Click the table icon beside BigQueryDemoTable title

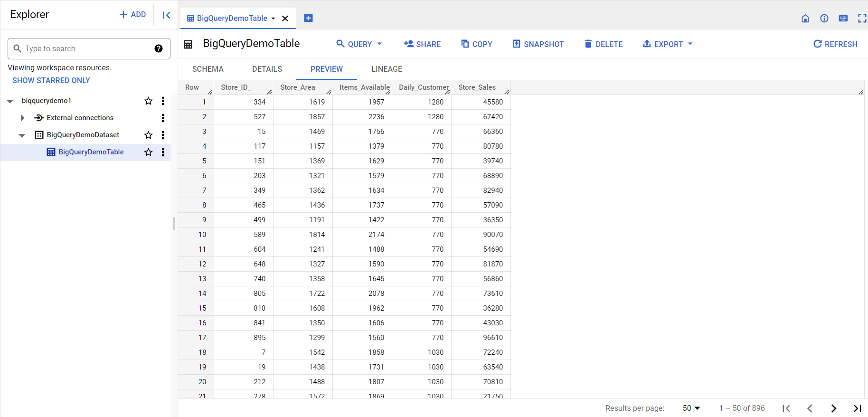click(188, 44)
